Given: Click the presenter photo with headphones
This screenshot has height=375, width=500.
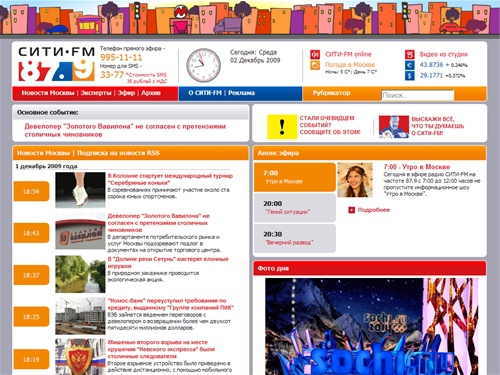Looking at the screenshot, I should (355, 180).
